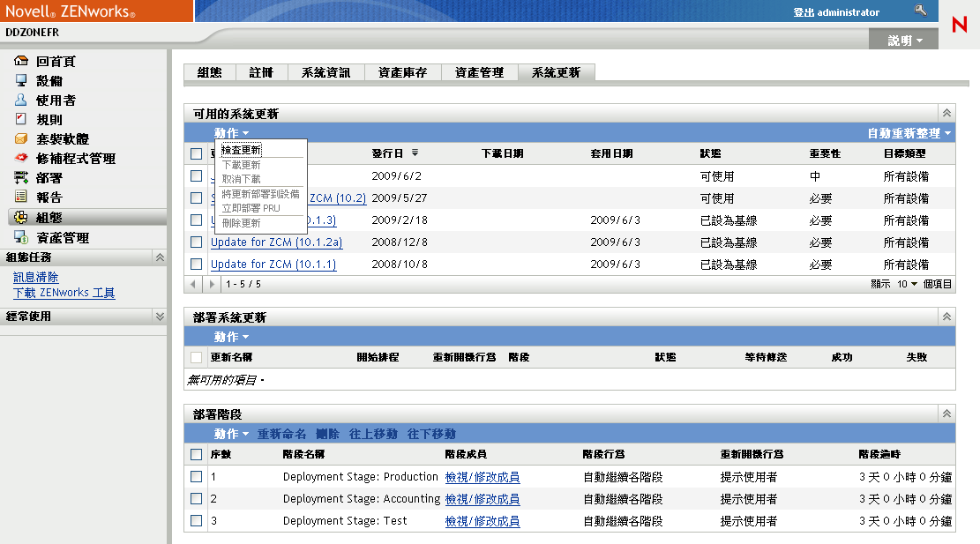Click the key icon next to administrator
Screen dimensions: 980x544
pyautogui.click(x=921, y=11)
